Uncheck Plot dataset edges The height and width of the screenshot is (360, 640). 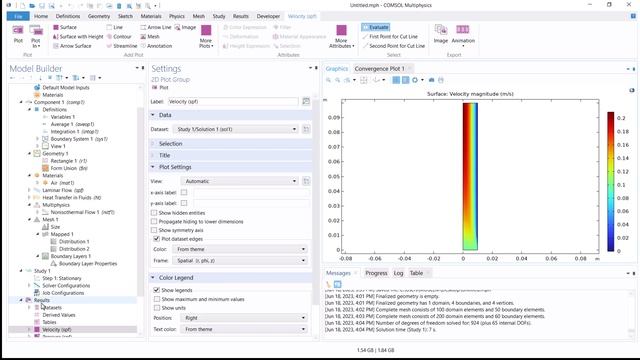[x=156, y=239]
